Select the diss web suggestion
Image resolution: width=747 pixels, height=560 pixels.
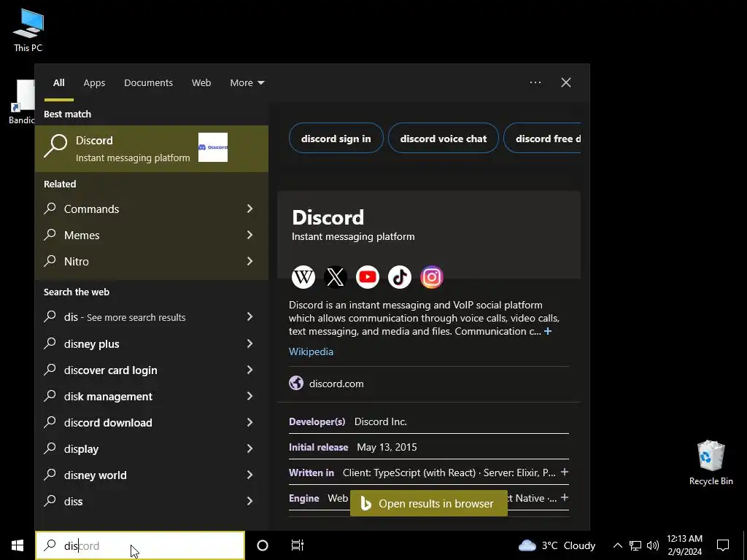[152, 501]
